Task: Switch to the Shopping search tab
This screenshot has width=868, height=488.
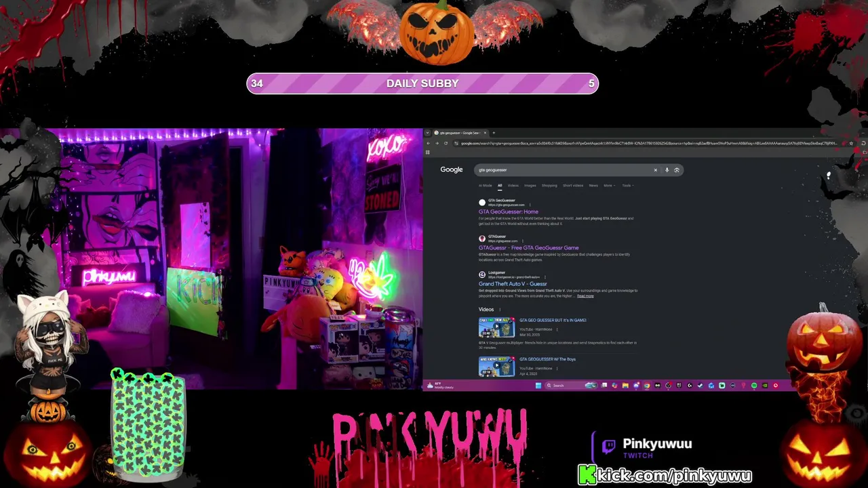Action: [x=549, y=186]
